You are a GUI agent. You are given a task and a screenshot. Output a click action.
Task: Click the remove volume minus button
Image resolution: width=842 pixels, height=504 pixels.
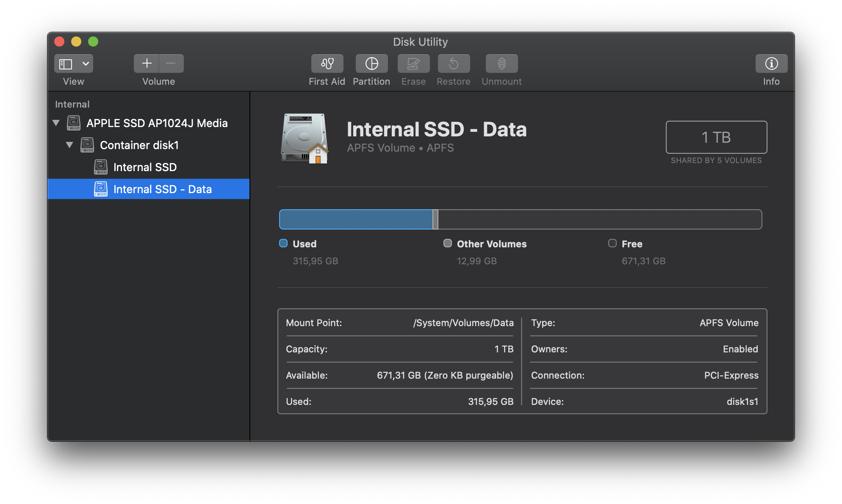[171, 64]
